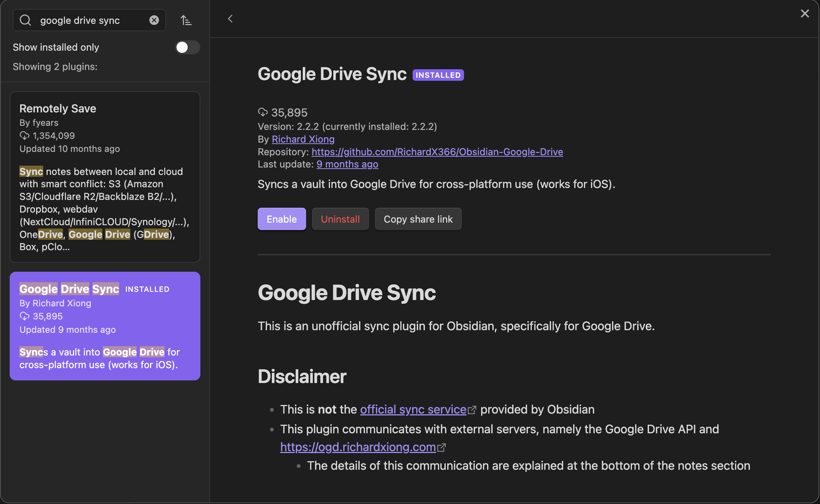Toggle Show installed only switch
The height and width of the screenshot is (504, 820).
click(x=188, y=47)
